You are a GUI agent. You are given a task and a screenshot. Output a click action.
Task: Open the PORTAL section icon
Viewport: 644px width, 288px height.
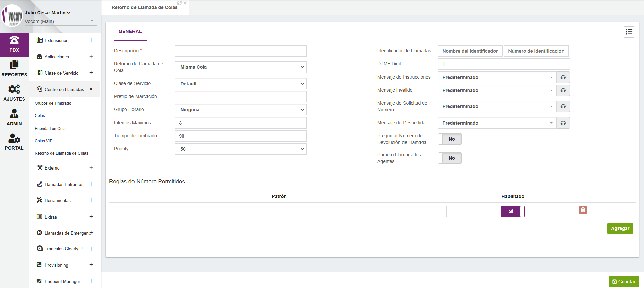coord(14,138)
